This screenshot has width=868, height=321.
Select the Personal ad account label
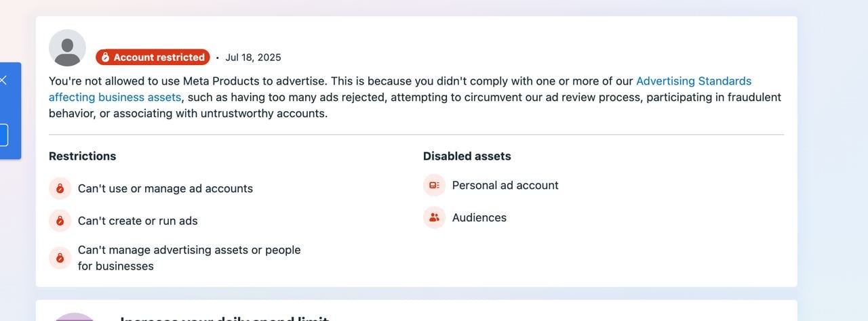(505, 186)
